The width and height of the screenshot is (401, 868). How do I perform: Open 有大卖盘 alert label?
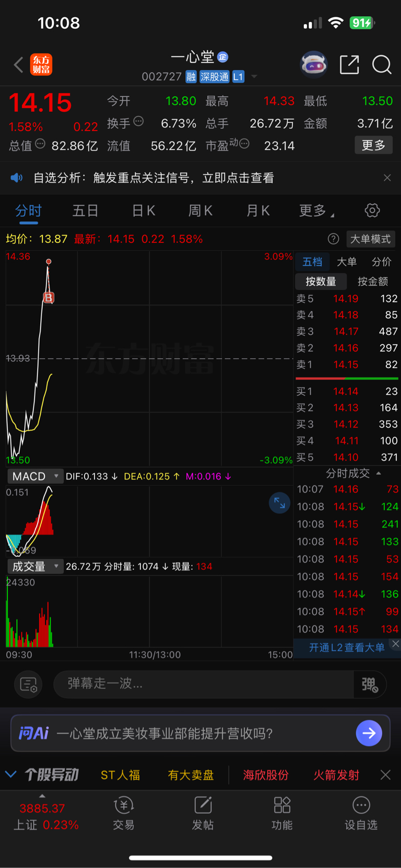coord(191,775)
